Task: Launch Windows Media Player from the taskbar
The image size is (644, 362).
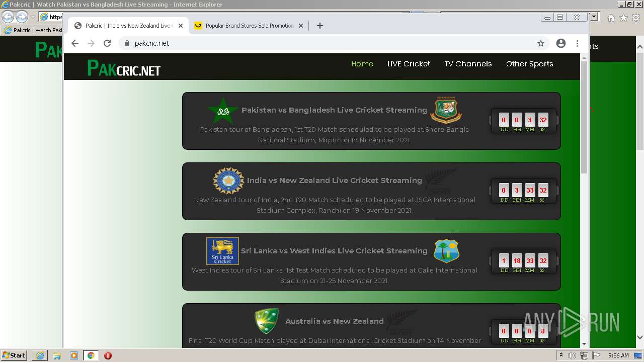Action: click(74, 355)
